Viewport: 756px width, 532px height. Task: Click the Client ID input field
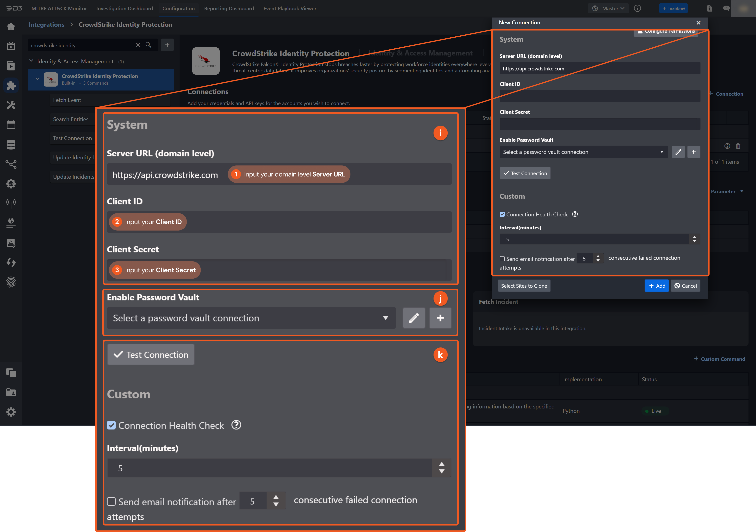tap(599, 96)
